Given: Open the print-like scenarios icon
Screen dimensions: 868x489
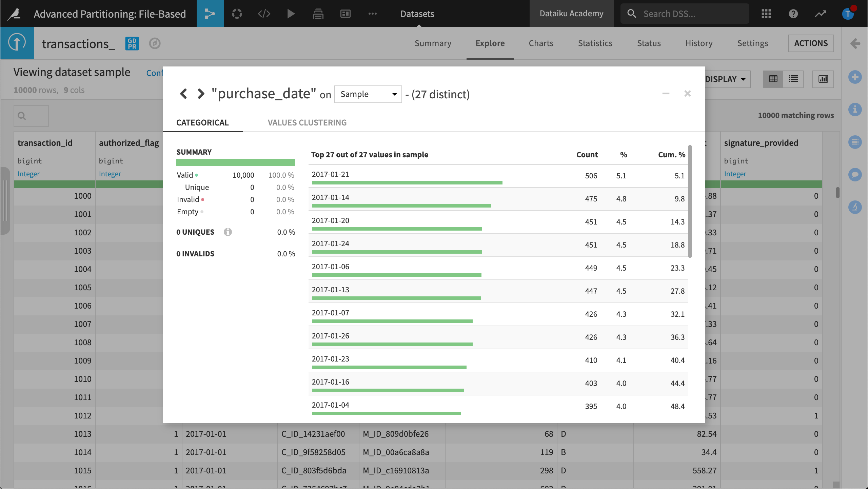Looking at the screenshot, I should pos(318,14).
